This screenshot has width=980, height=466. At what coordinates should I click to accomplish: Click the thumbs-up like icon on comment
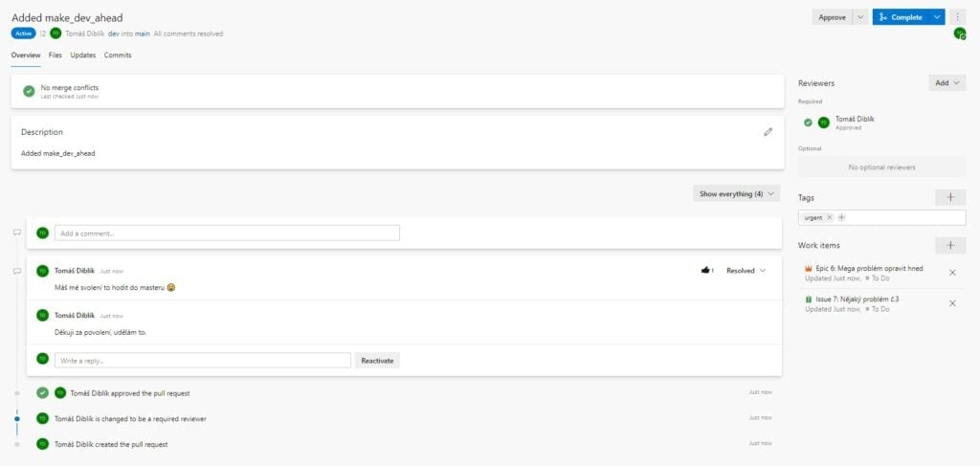click(x=705, y=271)
